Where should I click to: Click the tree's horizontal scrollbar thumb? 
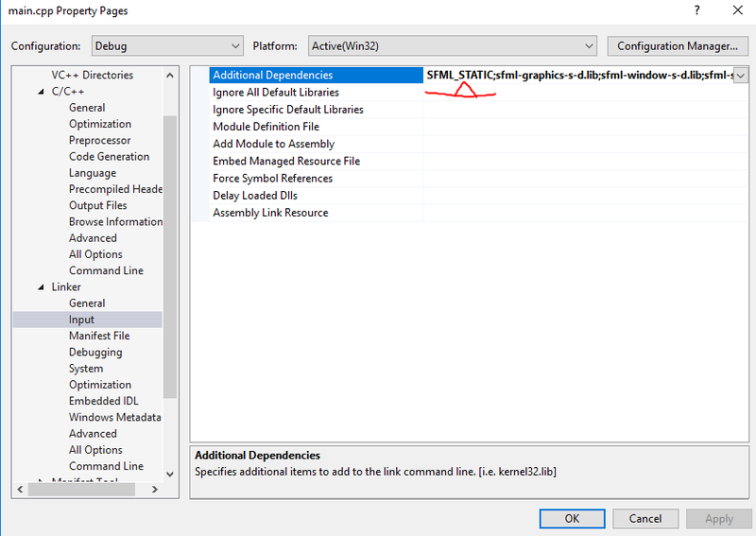(81, 489)
